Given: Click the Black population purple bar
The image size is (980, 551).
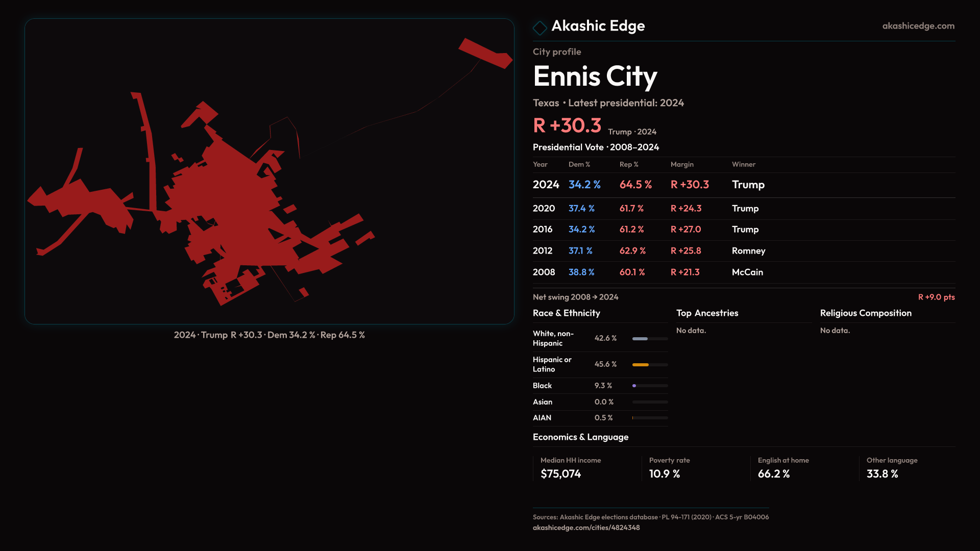Looking at the screenshot, I should [x=634, y=386].
